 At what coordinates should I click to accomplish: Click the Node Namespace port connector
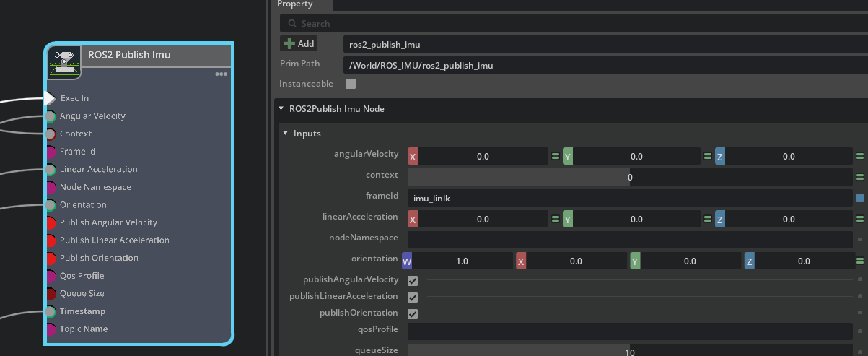click(x=51, y=187)
